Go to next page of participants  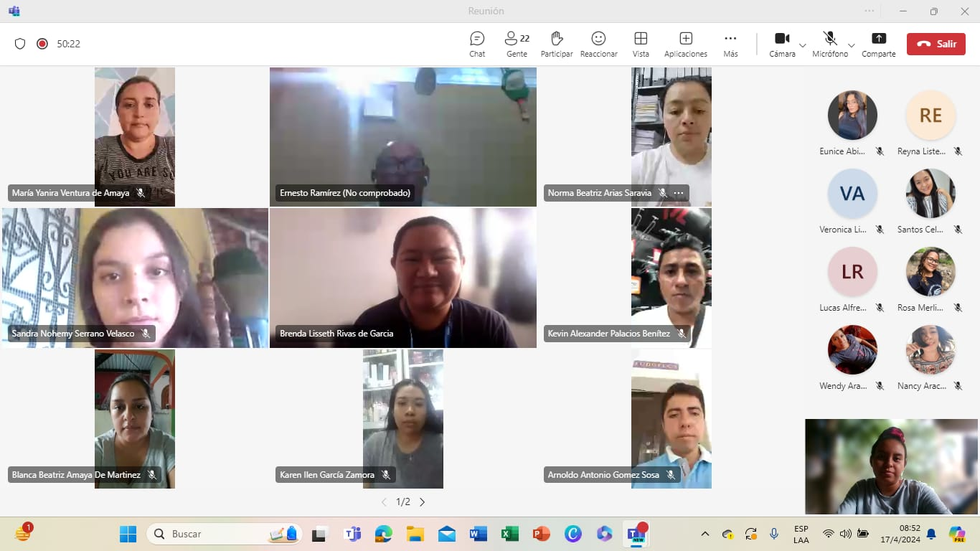pyautogui.click(x=422, y=502)
